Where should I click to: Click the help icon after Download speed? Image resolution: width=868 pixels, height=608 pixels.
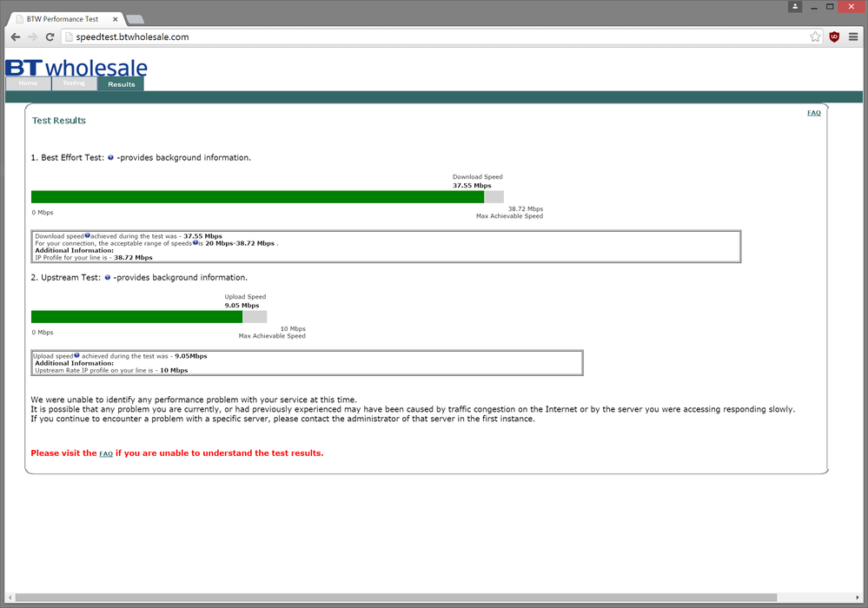(88, 235)
